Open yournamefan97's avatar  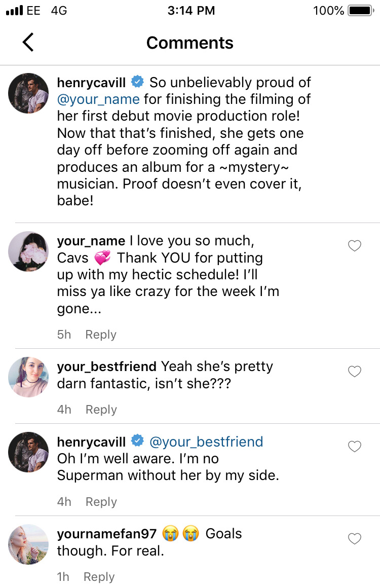pos(29,544)
